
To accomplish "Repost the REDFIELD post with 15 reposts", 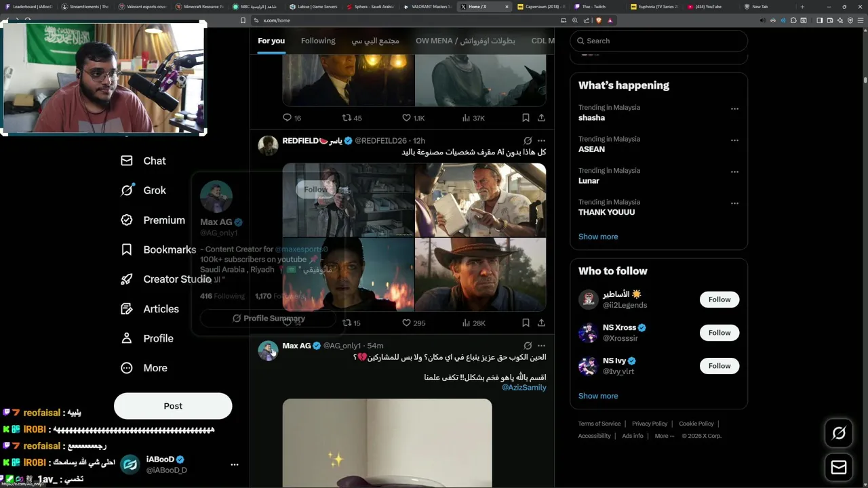I will 351,323.
